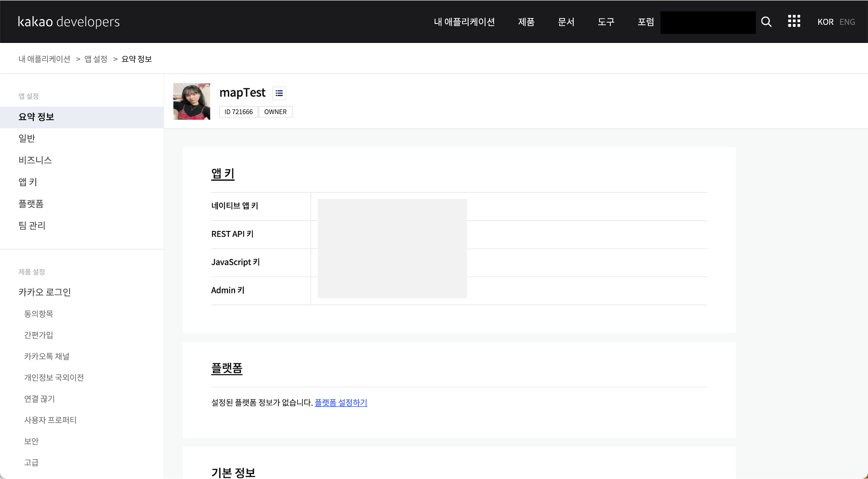Click 앱 설정 in the breadcrumb
868x479 pixels.
96,59
